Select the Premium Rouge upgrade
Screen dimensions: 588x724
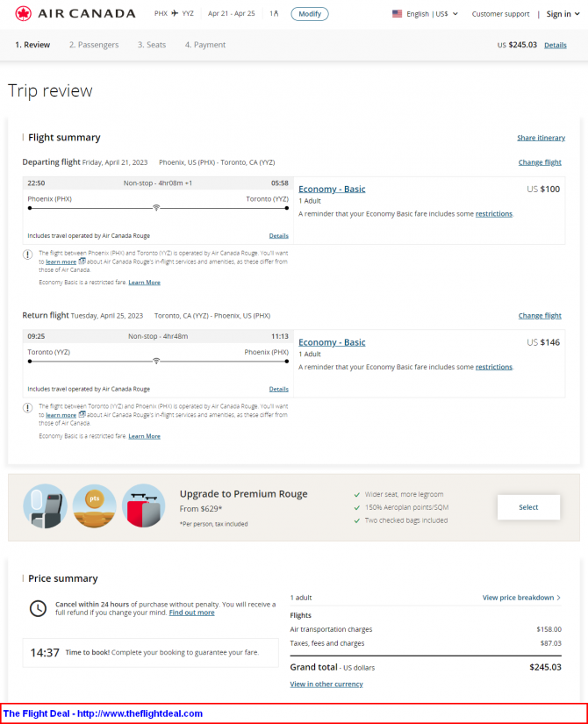528,507
